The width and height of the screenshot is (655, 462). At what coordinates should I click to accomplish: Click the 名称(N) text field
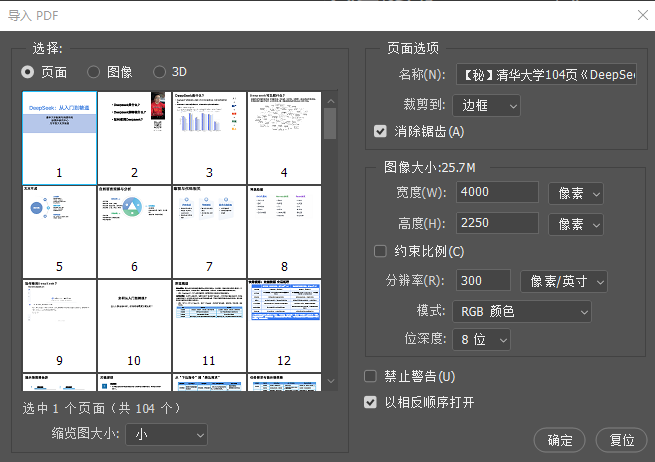546,74
